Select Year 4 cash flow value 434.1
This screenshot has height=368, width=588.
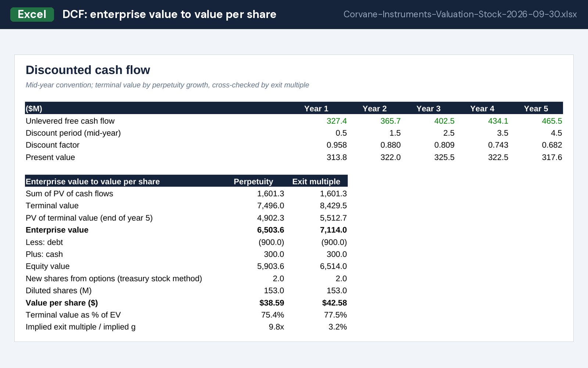pyautogui.click(x=498, y=121)
